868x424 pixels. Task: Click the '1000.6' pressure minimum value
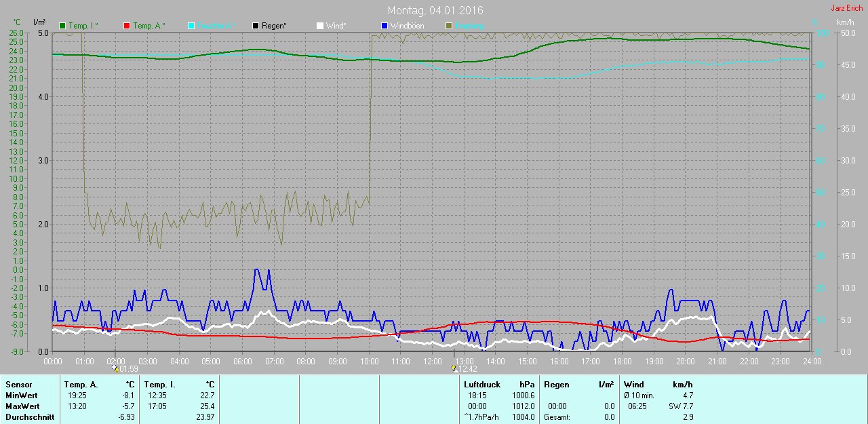[523, 396]
